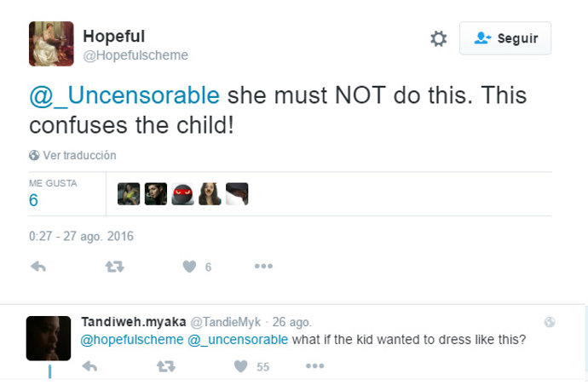The image size is (588, 385).
Task: Click the globe icon on Tandiweh's reply
Action: click(x=550, y=322)
